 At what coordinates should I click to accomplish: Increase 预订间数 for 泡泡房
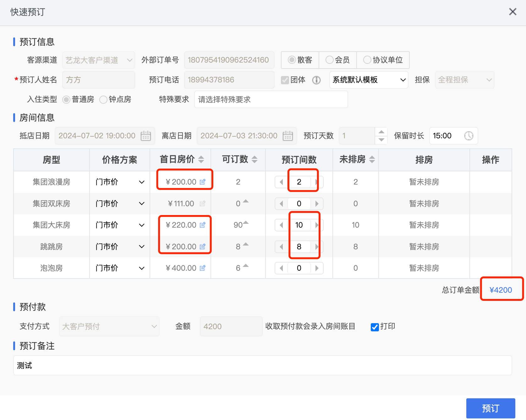pos(317,268)
